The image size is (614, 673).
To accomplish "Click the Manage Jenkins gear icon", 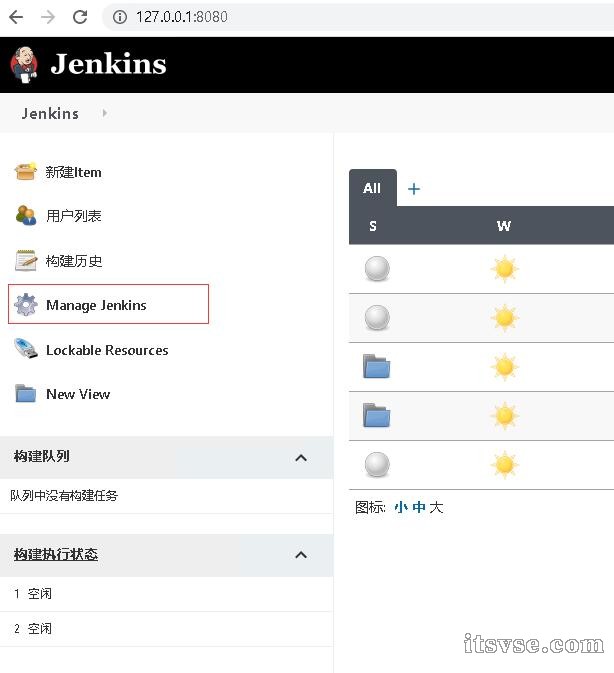I will pos(26,304).
